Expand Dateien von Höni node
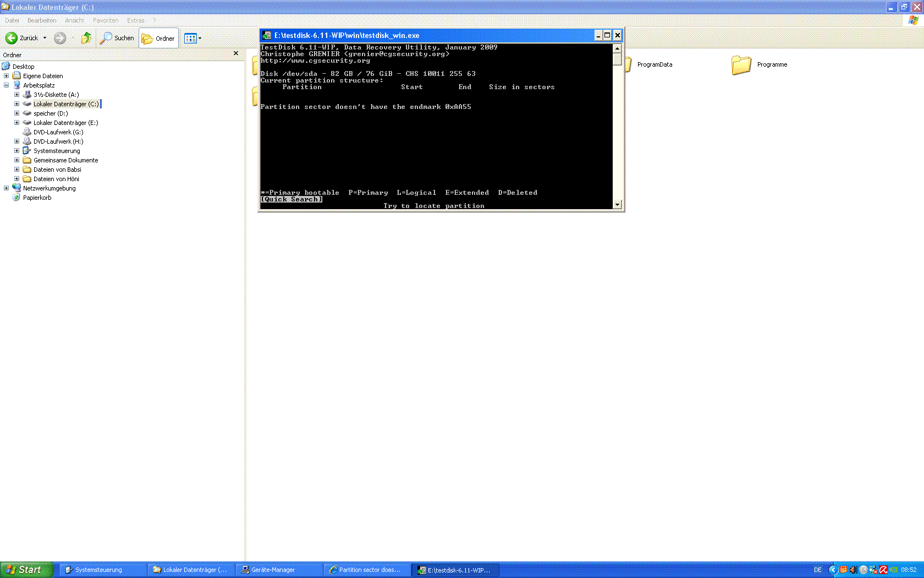 [16, 179]
